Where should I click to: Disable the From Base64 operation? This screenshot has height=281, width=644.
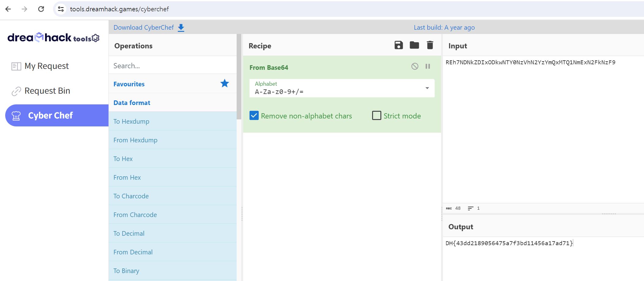(415, 66)
